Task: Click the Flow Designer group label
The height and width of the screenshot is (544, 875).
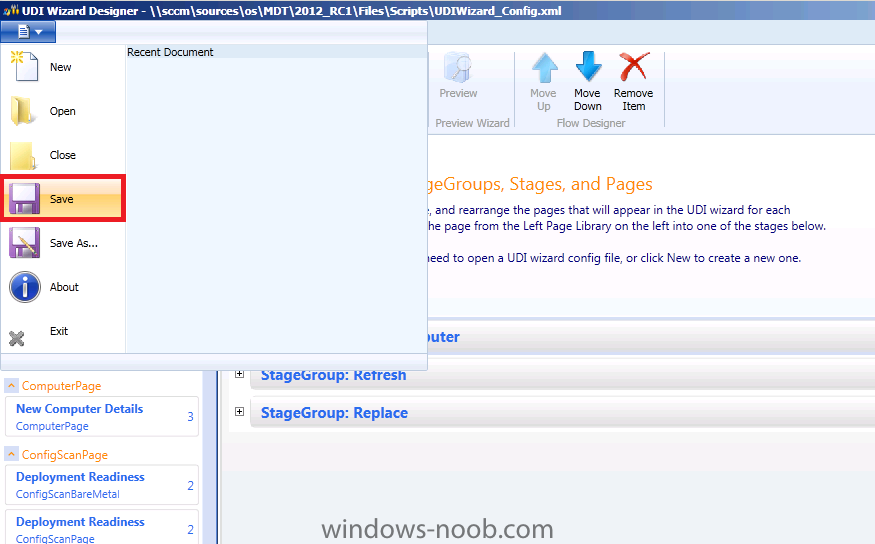Action: click(x=591, y=123)
